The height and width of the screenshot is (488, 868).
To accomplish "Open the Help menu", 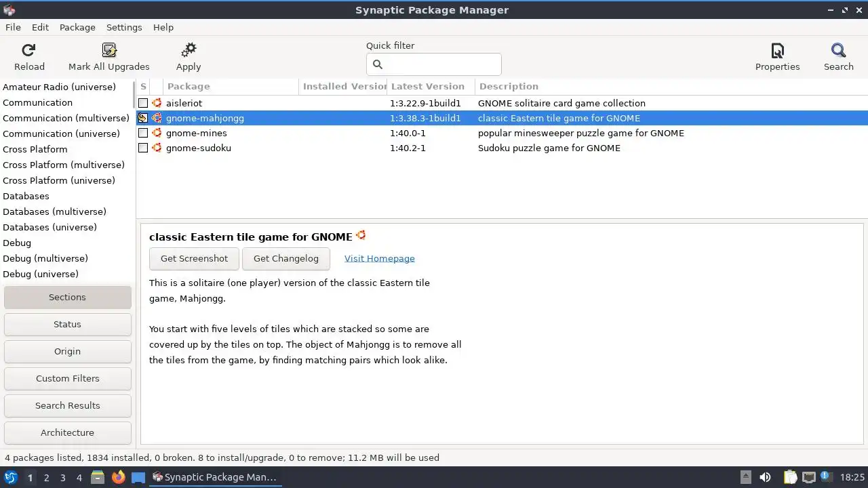I will pyautogui.click(x=163, y=27).
